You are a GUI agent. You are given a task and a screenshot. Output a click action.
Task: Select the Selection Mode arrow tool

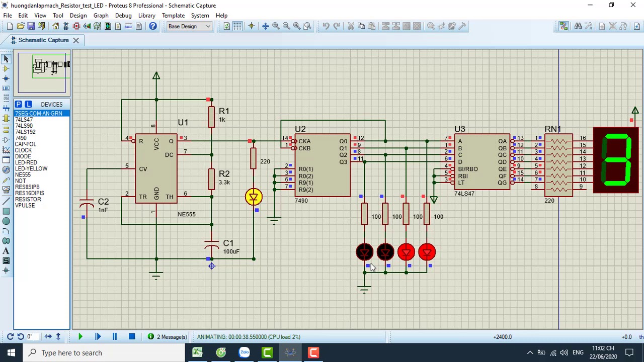click(x=6, y=59)
